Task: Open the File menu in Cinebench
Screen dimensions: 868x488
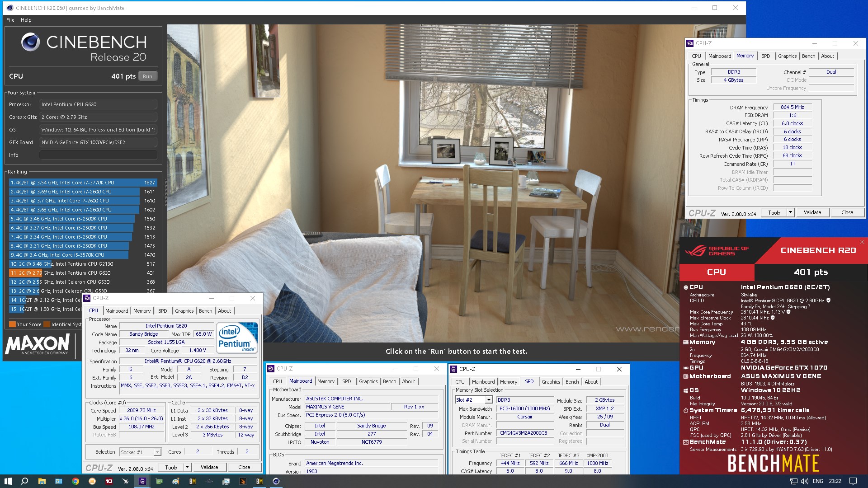Action: 10,20
